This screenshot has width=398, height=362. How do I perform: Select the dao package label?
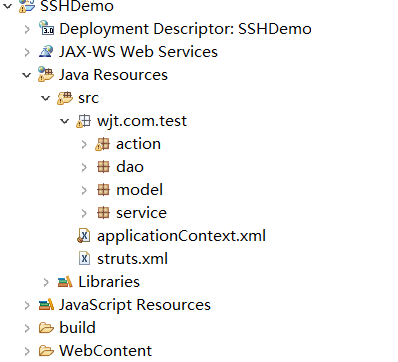coord(130,166)
